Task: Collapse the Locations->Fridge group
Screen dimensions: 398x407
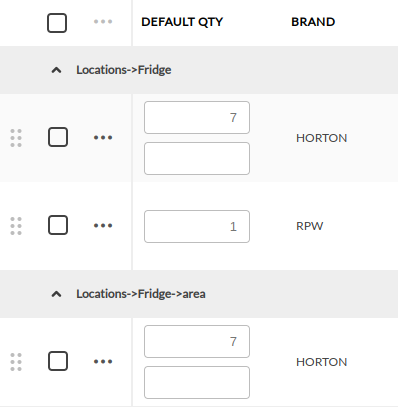Action: (x=56, y=70)
